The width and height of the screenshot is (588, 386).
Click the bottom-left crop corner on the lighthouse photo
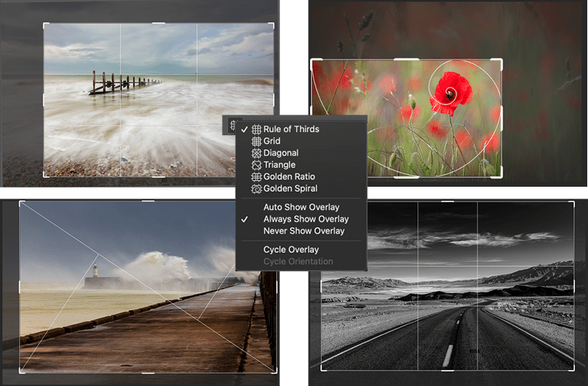[22, 371]
